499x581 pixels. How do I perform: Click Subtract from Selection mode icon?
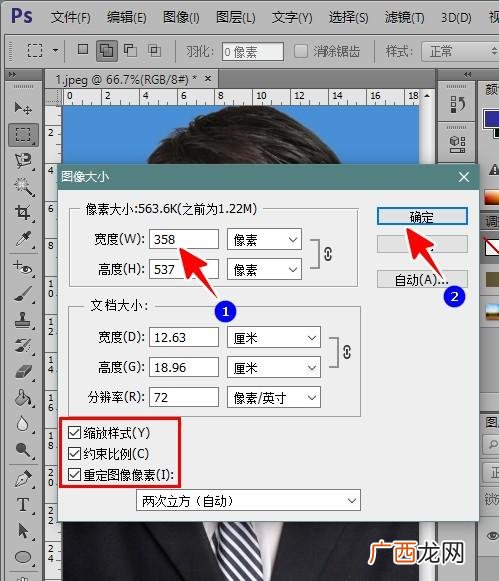130,50
